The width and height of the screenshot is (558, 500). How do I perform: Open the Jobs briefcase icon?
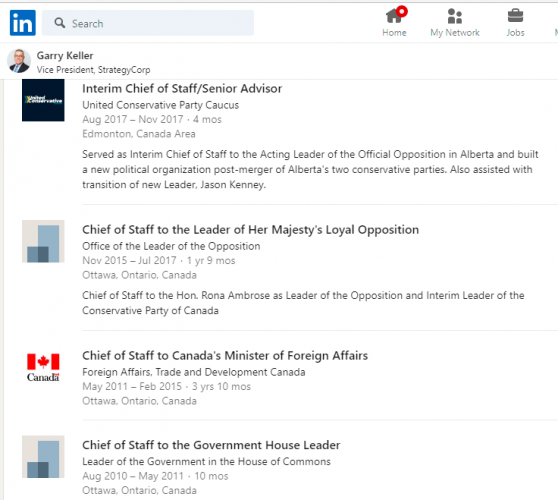[515, 15]
